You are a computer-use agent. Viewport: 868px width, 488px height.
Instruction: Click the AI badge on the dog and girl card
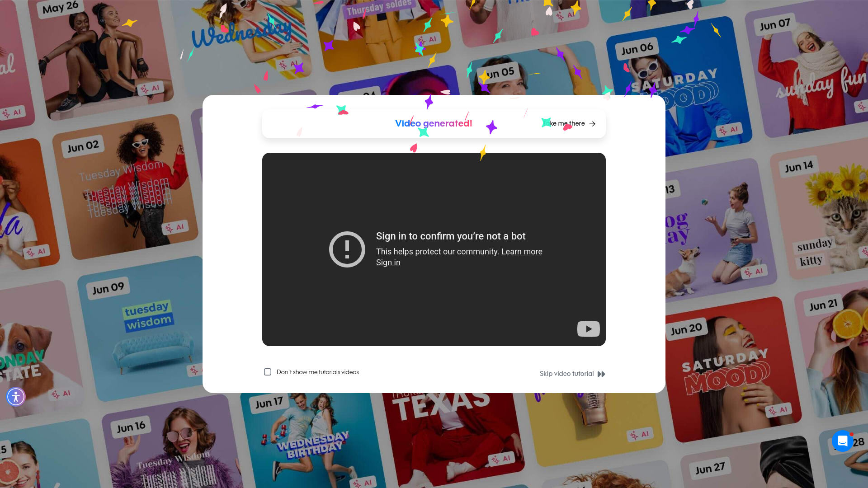click(x=754, y=272)
